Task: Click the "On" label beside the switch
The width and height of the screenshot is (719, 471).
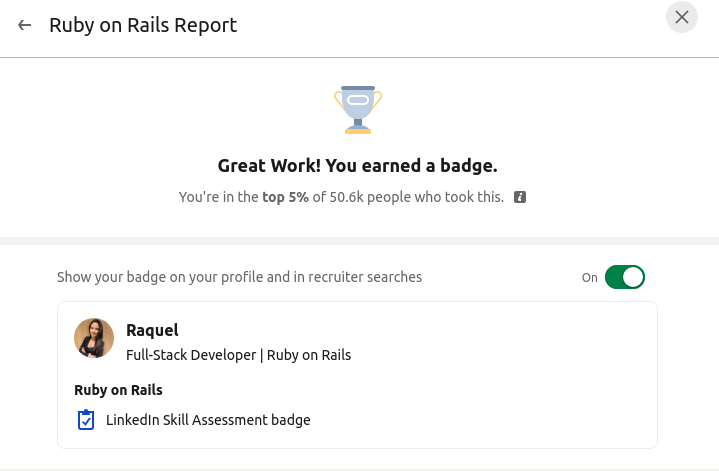Action: [590, 278]
